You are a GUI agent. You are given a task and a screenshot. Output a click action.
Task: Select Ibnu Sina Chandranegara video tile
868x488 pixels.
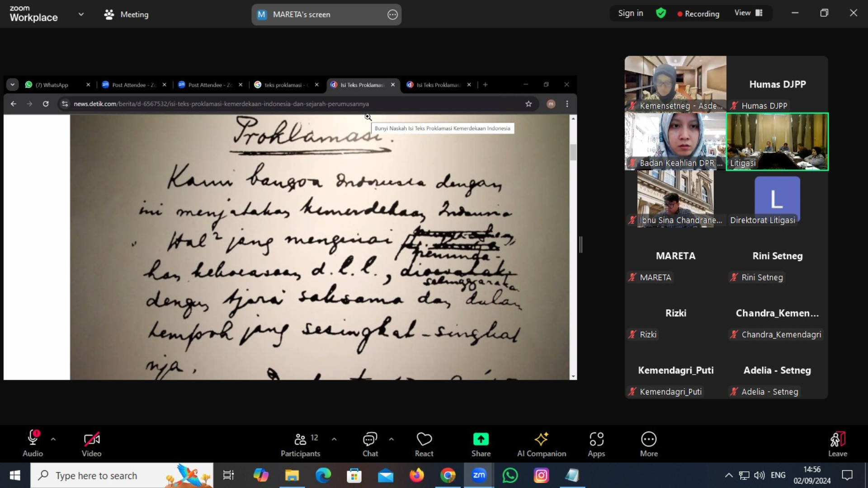(x=675, y=199)
